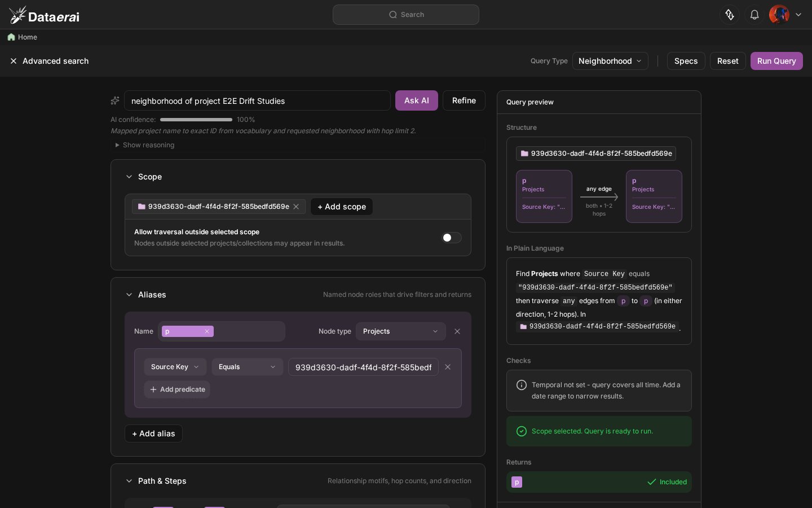Viewport: 812px width, 508px height.
Task: Click Add predicate
Action: click(177, 389)
